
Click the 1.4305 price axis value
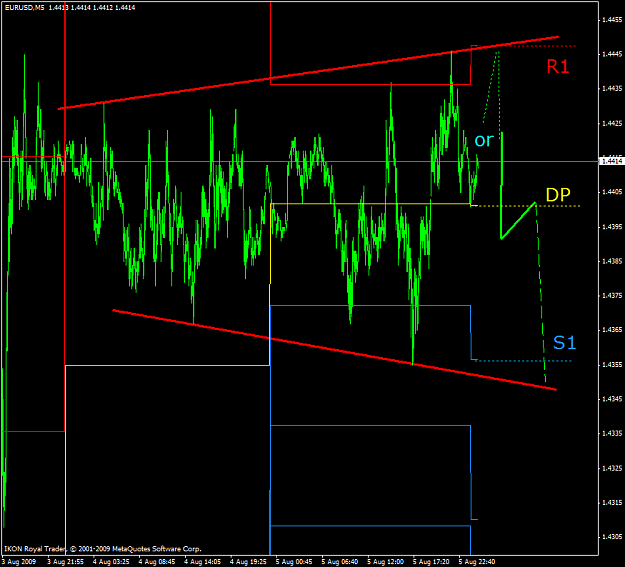tap(612, 537)
